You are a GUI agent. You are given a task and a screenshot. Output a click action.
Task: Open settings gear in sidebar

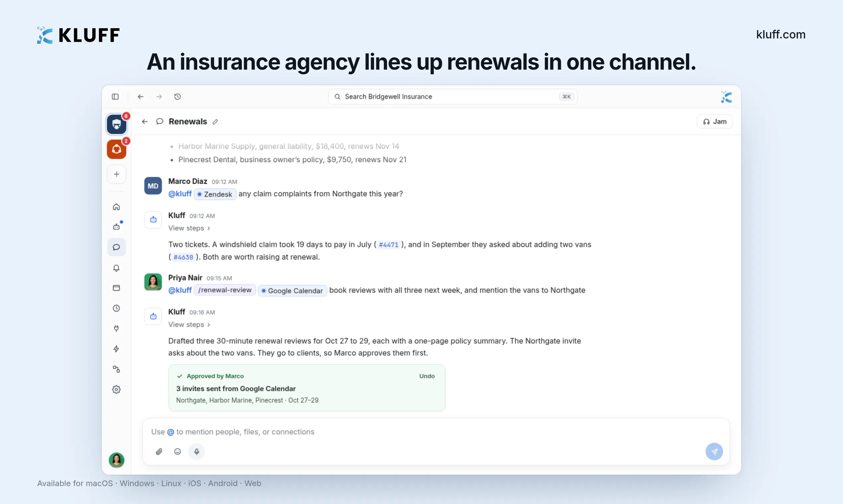tap(116, 390)
